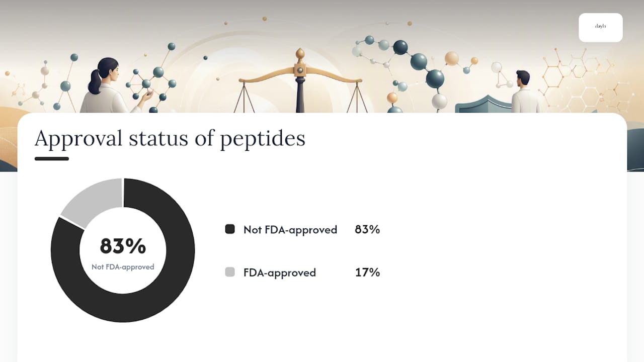
Task: Click the balance scales illustration
Action: click(x=300, y=83)
